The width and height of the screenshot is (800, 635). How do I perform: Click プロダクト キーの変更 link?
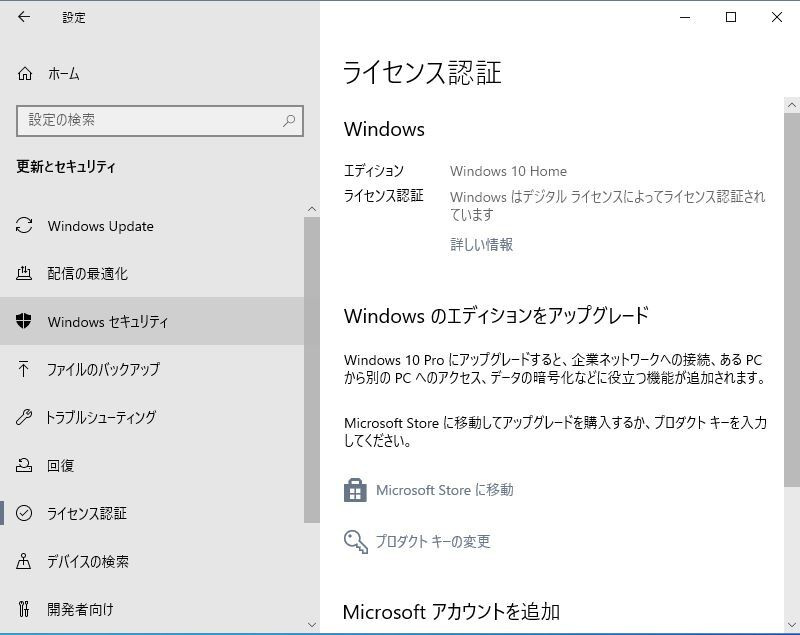433,541
